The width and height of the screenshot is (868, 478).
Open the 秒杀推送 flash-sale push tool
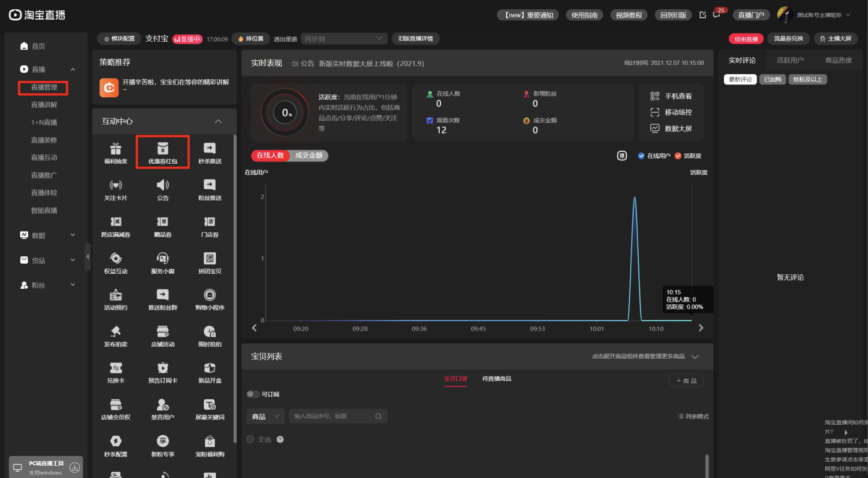209,153
